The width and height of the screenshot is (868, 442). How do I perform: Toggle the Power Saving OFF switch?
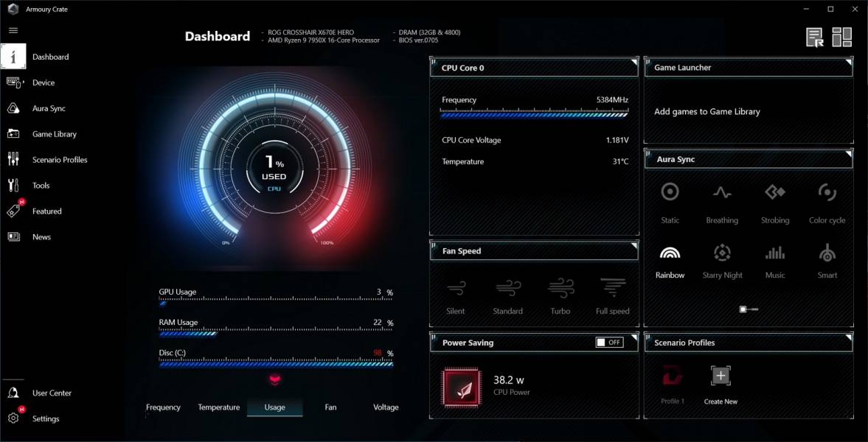coord(609,343)
